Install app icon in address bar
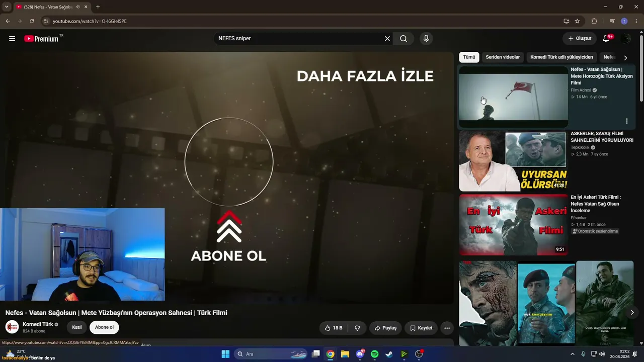Image resolution: width=644 pixels, height=362 pixels. click(567, 21)
